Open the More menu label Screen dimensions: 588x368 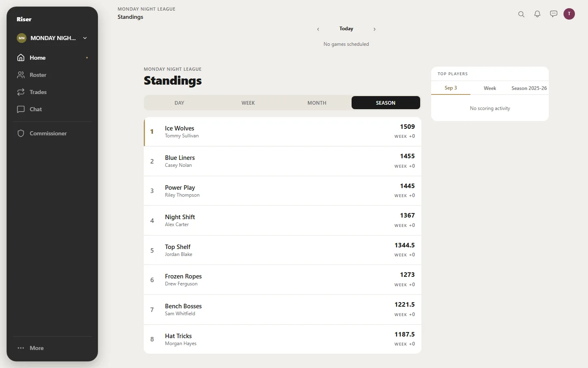click(x=37, y=348)
